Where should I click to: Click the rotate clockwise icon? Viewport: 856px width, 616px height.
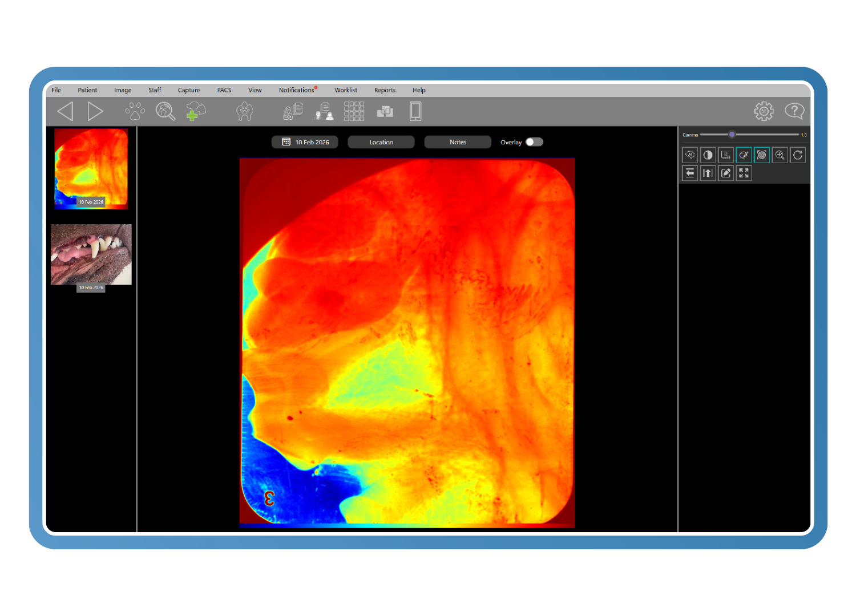click(x=798, y=155)
